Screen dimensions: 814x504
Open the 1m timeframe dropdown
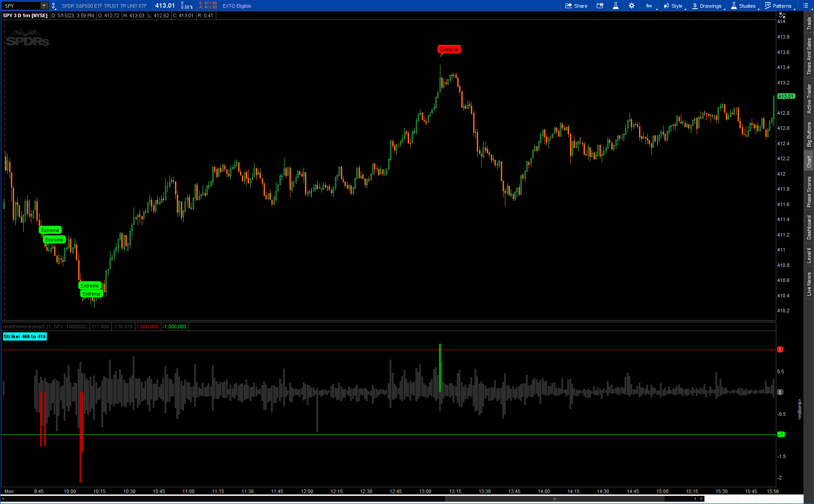click(x=649, y=6)
